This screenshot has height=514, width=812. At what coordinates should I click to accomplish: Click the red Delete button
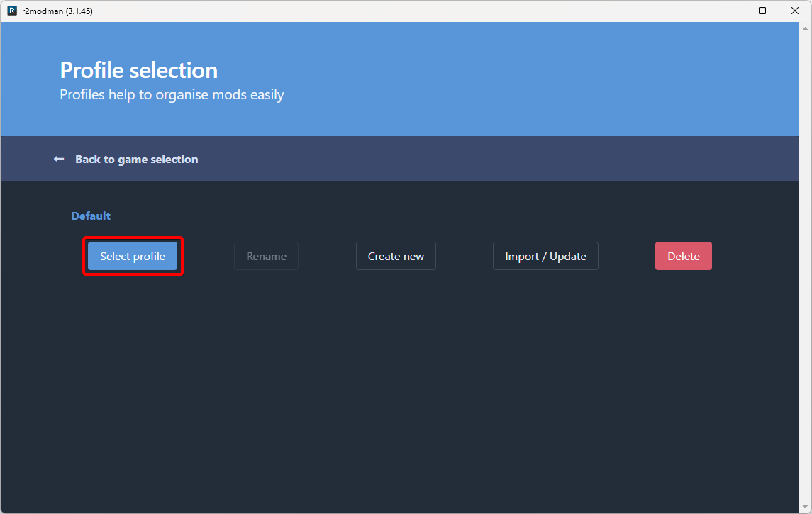[683, 256]
